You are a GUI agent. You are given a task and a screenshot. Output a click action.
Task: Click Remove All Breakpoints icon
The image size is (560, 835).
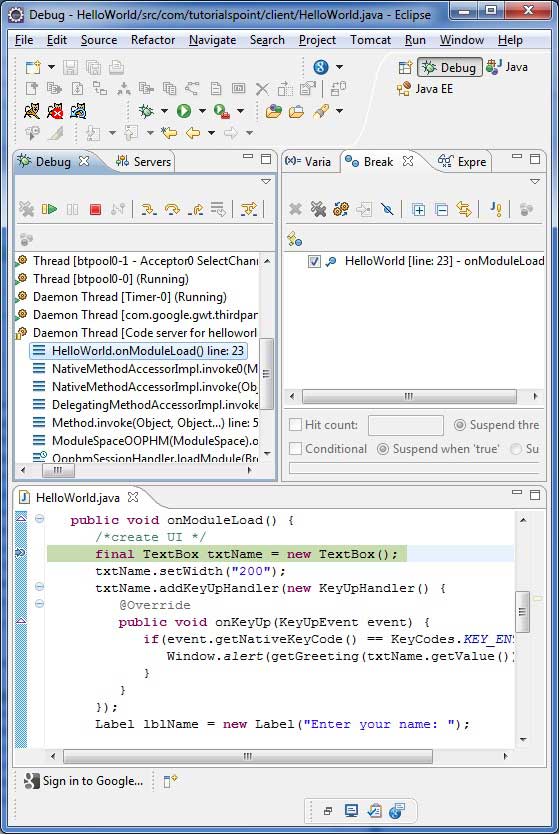pos(318,209)
